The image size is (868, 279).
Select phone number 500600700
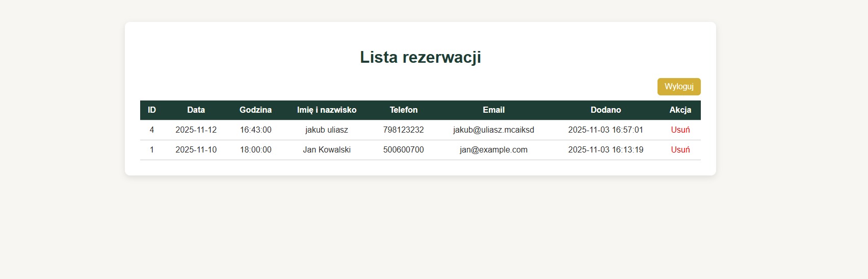point(403,150)
